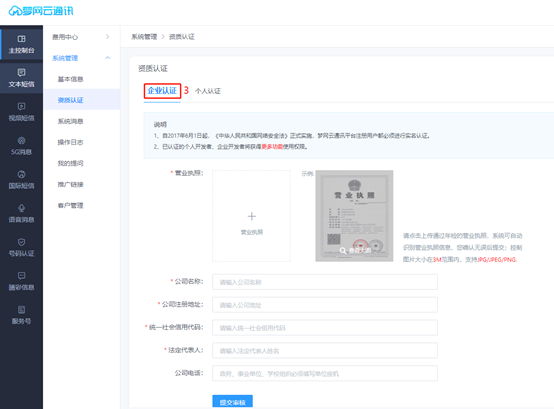The image size is (554, 409).
Task: Select the 语音消息 microphone icon
Action: tap(21, 208)
